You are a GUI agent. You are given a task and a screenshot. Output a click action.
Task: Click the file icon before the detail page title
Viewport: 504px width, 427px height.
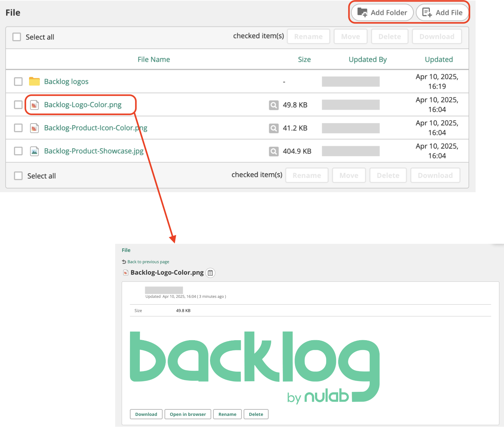(x=126, y=273)
